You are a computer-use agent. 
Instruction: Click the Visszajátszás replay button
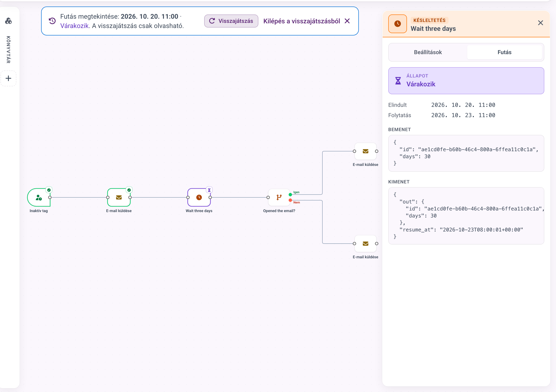click(x=231, y=21)
